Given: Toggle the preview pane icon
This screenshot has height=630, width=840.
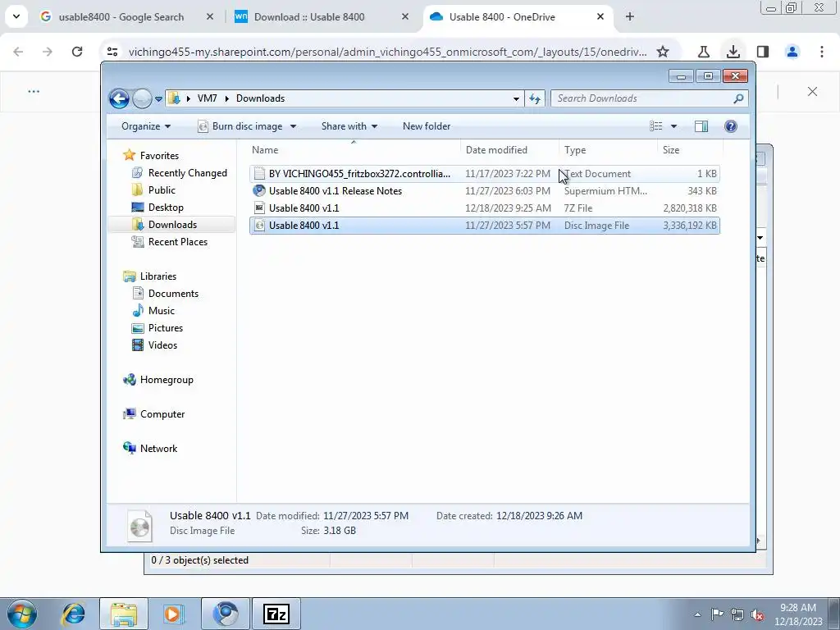Looking at the screenshot, I should (x=701, y=126).
